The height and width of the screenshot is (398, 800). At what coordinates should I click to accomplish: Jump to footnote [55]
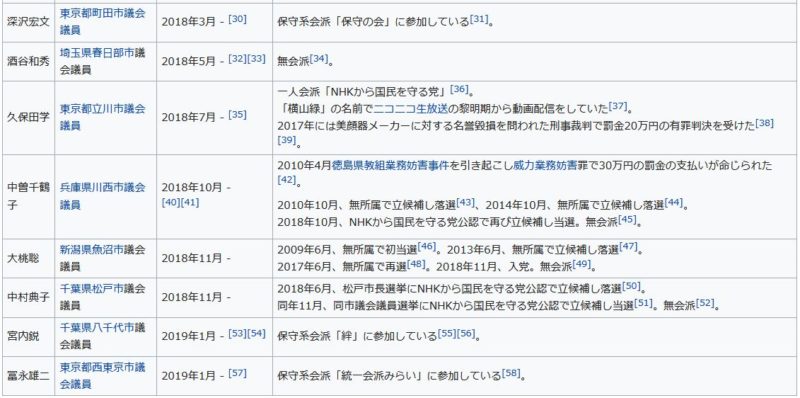point(447,333)
